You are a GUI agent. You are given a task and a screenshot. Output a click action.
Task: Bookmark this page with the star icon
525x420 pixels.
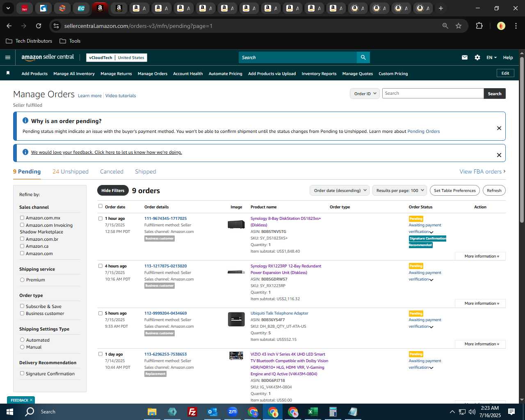[x=459, y=26]
